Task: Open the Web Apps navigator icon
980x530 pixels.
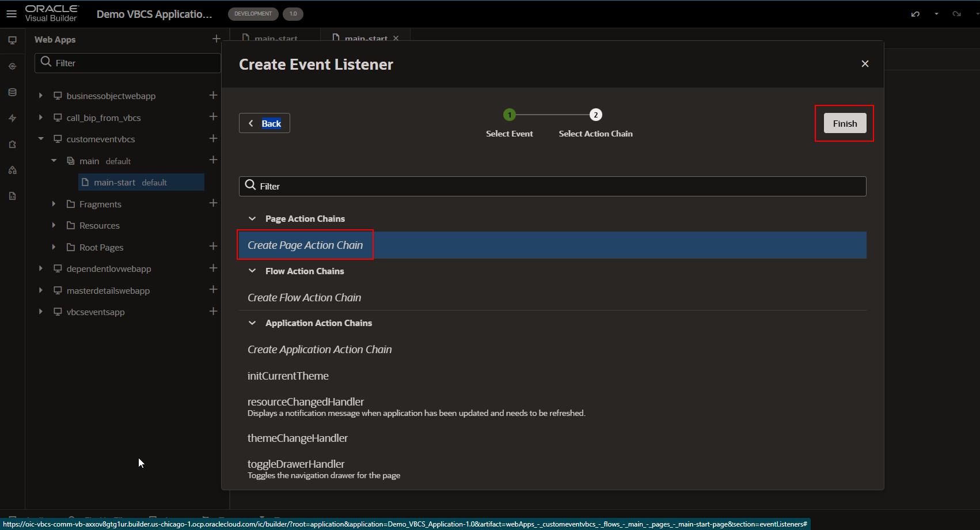Action: click(12, 40)
